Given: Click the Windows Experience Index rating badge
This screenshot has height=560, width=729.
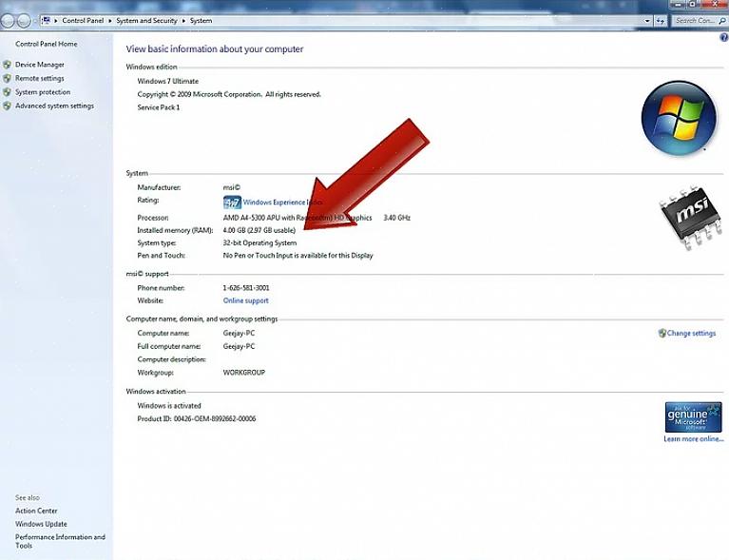Looking at the screenshot, I should pos(232,203).
